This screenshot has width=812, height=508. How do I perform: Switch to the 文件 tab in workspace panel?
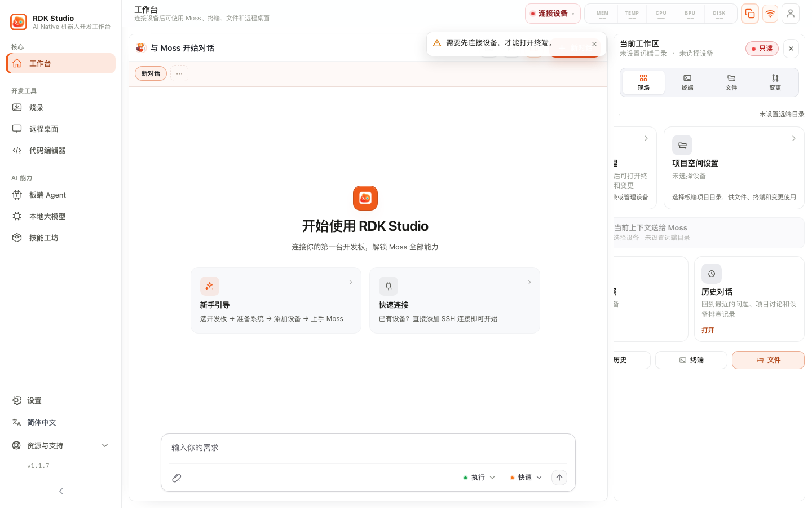coord(731,82)
